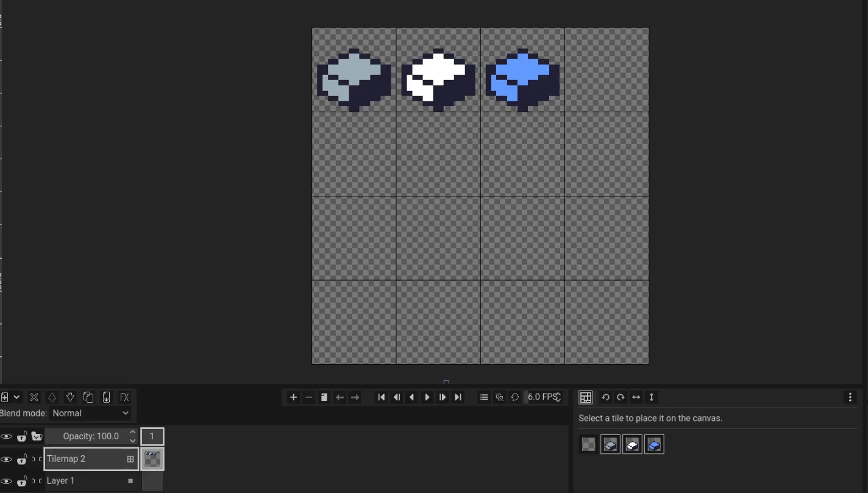This screenshot has height=493, width=868.
Task: Flip the selected tile horizontally
Action: coord(636,397)
